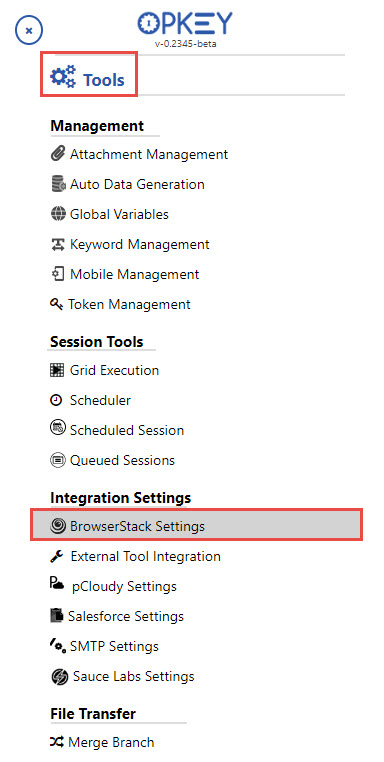Click the Merge Branch shuffle icon
The height and width of the screenshot is (762, 384).
click(x=56, y=742)
